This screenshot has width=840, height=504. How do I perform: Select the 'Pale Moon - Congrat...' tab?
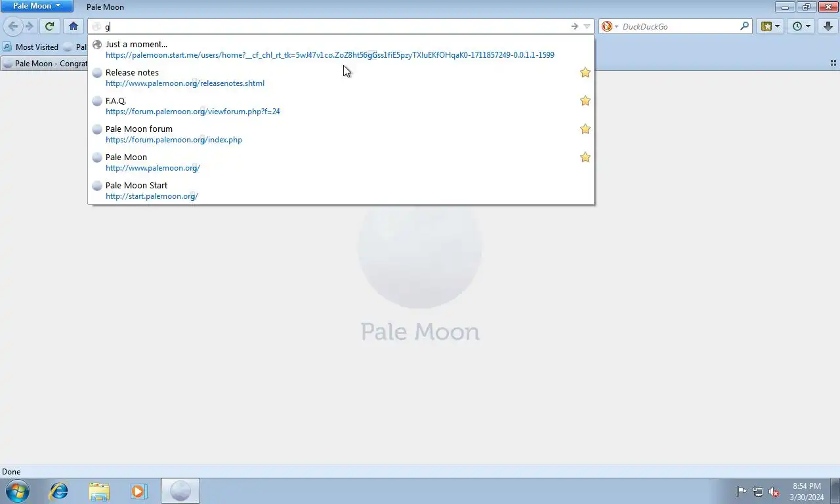[45, 64]
